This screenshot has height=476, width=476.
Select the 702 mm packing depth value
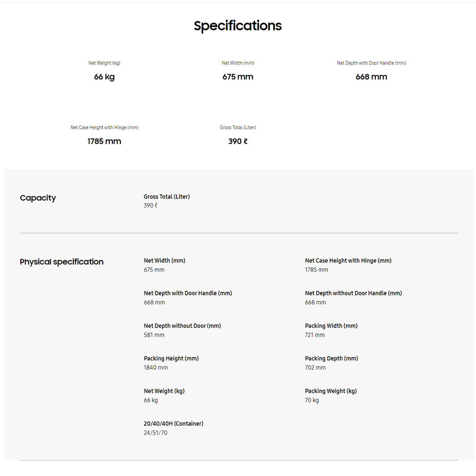pos(315,368)
